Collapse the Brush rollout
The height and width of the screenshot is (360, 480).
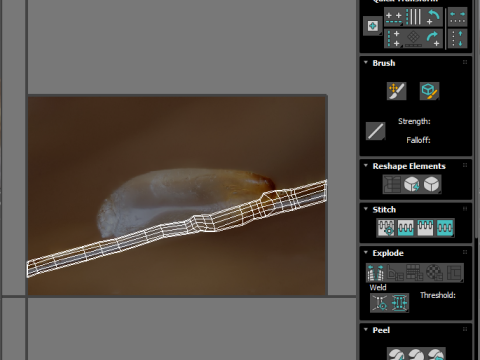coord(366,62)
